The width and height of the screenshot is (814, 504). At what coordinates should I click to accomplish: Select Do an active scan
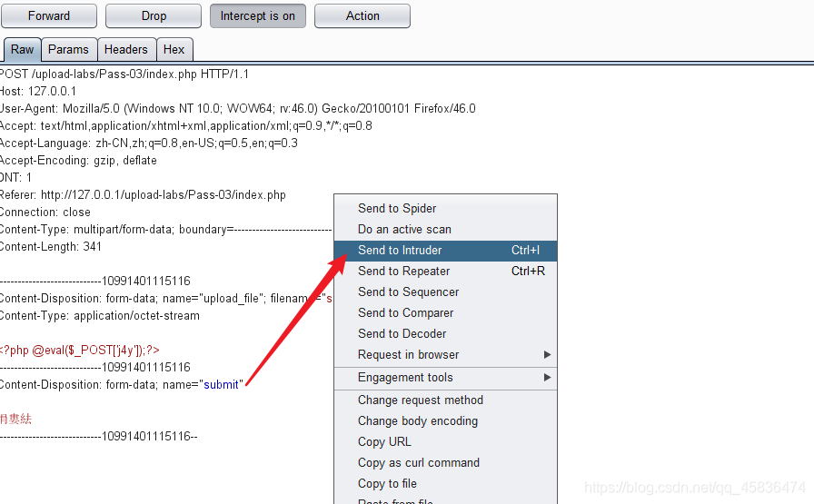(x=445, y=230)
